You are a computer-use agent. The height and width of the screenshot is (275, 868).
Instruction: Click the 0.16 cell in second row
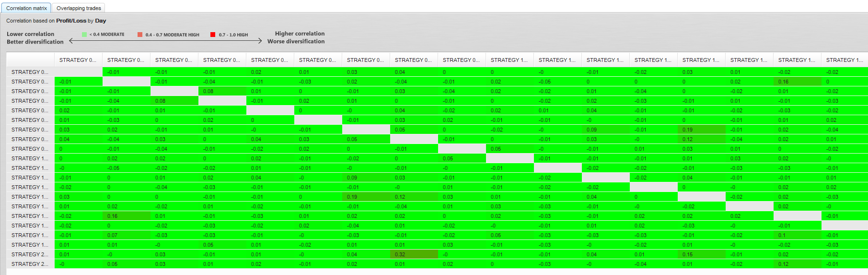click(x=798, y=82)
